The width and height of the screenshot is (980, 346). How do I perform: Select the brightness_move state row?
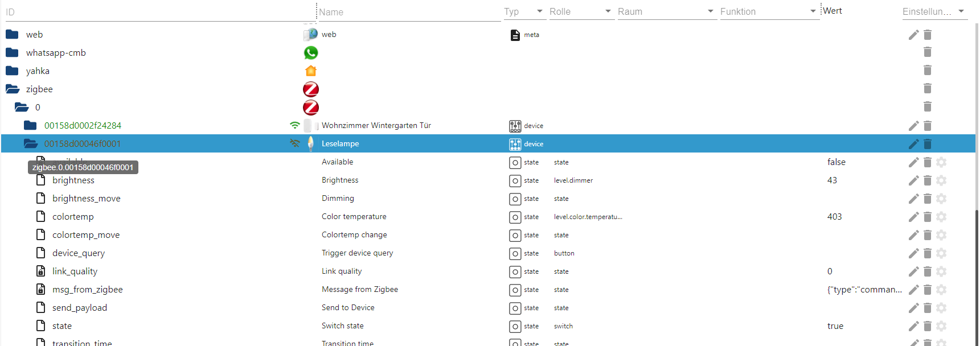pyautogui.click(x=87, y=199)
